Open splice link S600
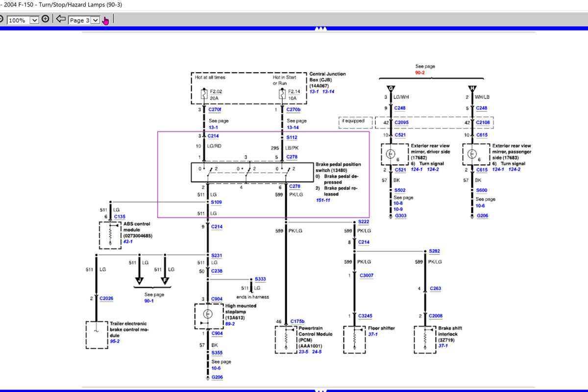 [482, 190]
